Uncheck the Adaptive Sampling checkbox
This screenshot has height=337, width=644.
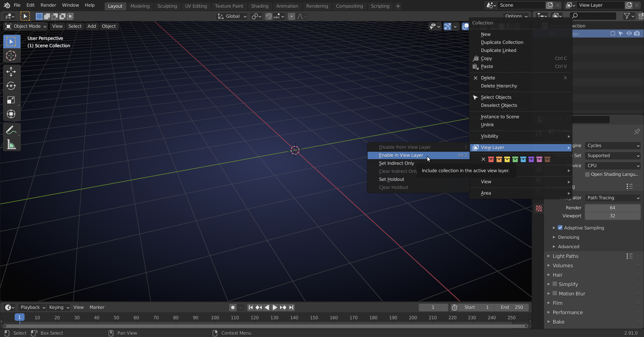(560, 228)
